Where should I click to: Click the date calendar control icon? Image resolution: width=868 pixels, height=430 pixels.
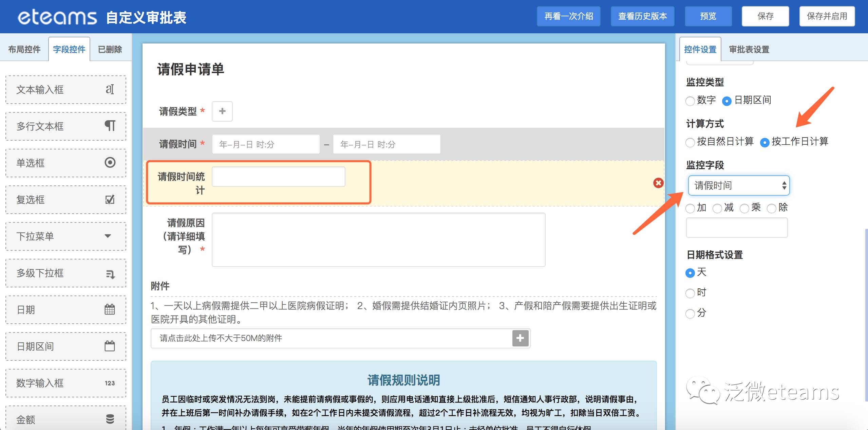tap(110, 309)
